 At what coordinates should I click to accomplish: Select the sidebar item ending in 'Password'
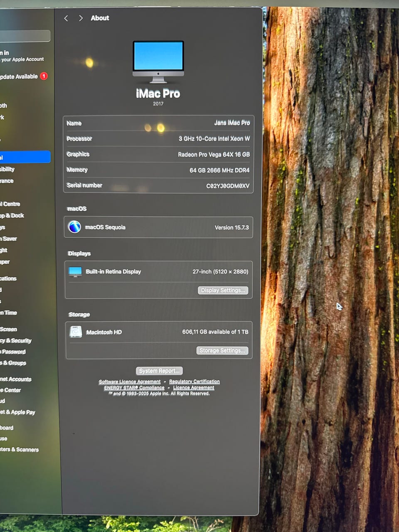13,352
